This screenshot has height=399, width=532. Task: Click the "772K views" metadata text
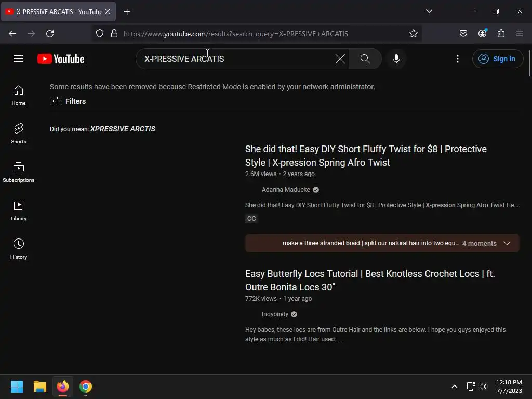coord(261,299)
